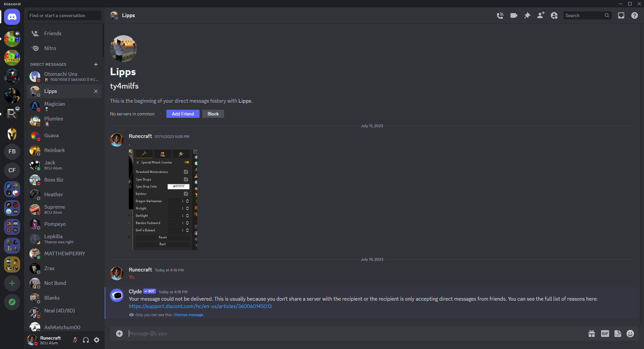Open the sticker picker

pos(618,334)
